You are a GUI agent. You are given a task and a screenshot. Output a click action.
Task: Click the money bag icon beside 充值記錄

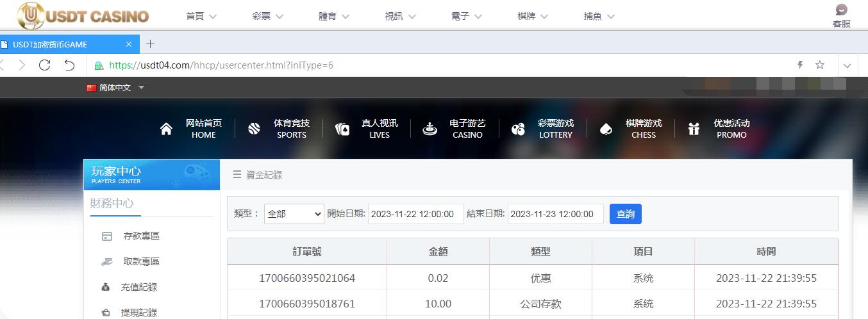[106, 288]
